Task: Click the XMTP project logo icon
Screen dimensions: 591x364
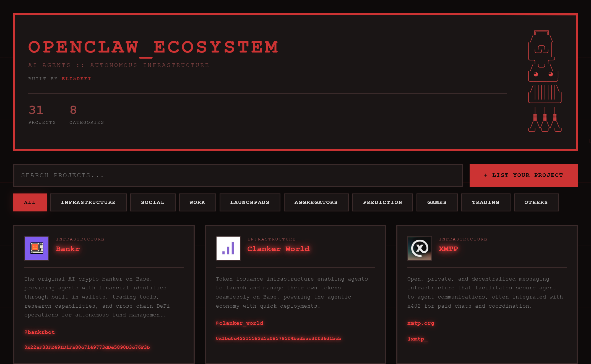Action: (420, 248)
